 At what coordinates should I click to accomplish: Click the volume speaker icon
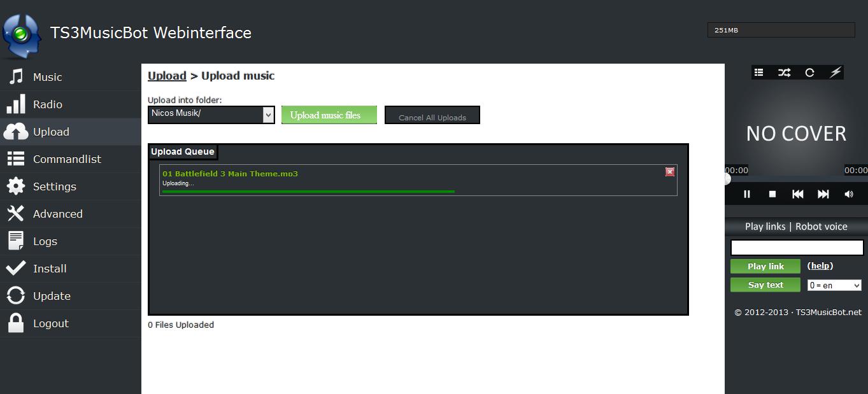848,194
